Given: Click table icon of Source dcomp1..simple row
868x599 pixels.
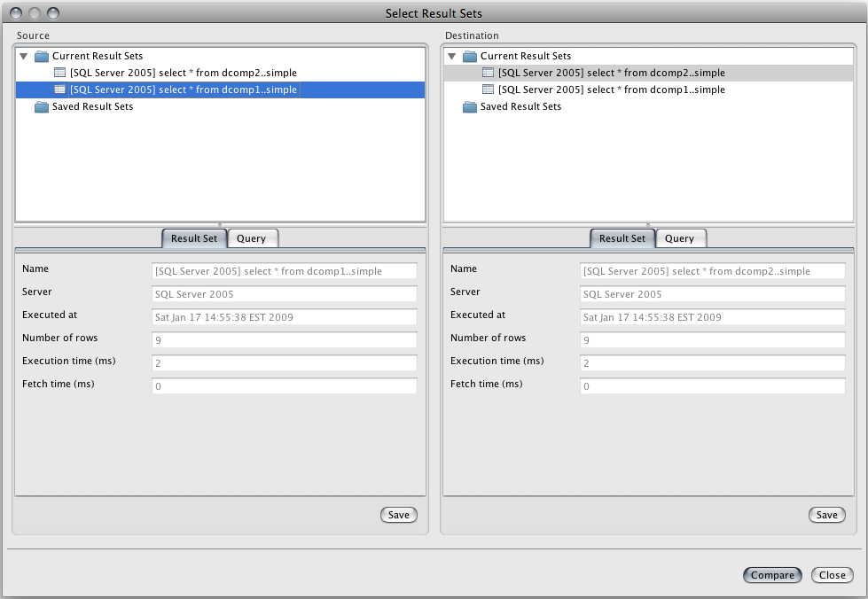Looking at the screenshot, I should [x=59, y=89].
